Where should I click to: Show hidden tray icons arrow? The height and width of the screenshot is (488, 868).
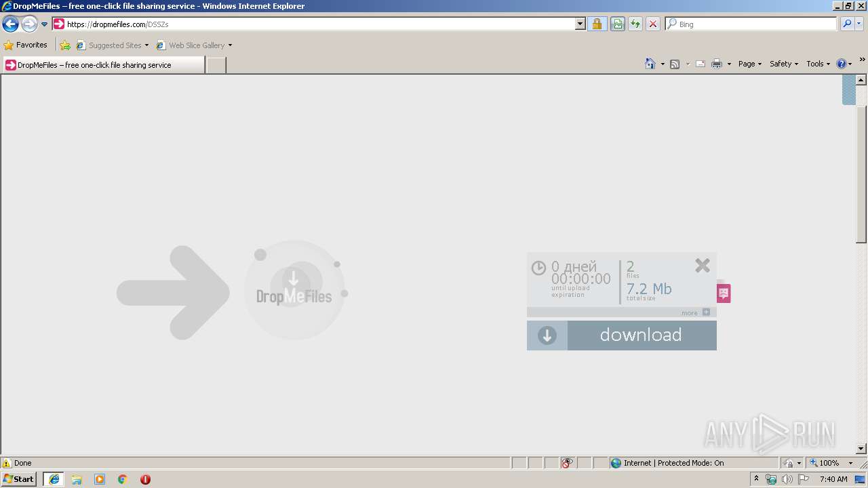[757, 479]
